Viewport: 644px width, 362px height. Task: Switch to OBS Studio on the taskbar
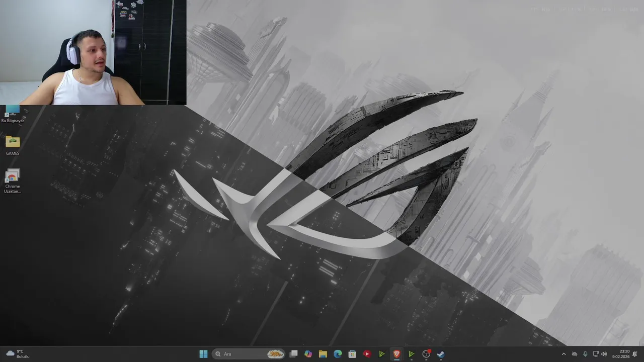pos(426,354)
